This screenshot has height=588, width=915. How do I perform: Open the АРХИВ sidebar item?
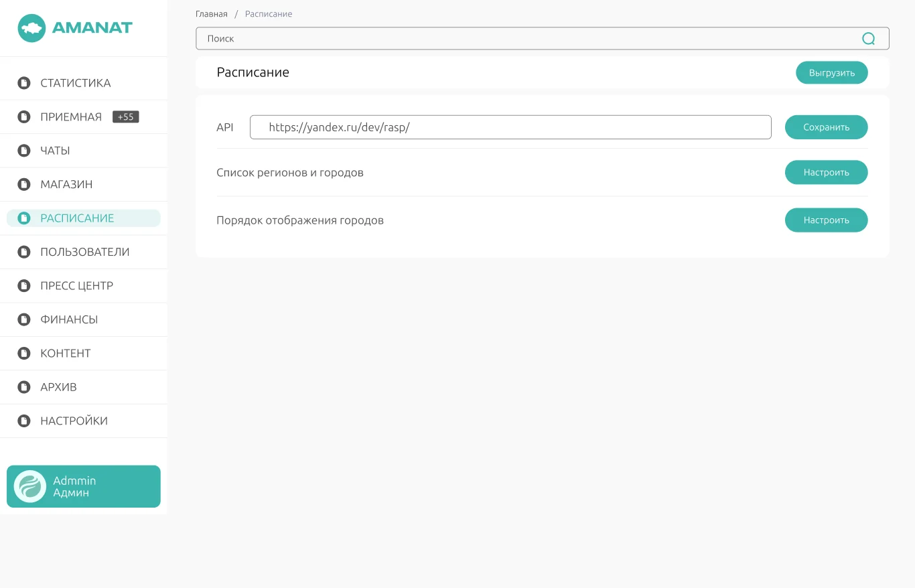point(84,387)
